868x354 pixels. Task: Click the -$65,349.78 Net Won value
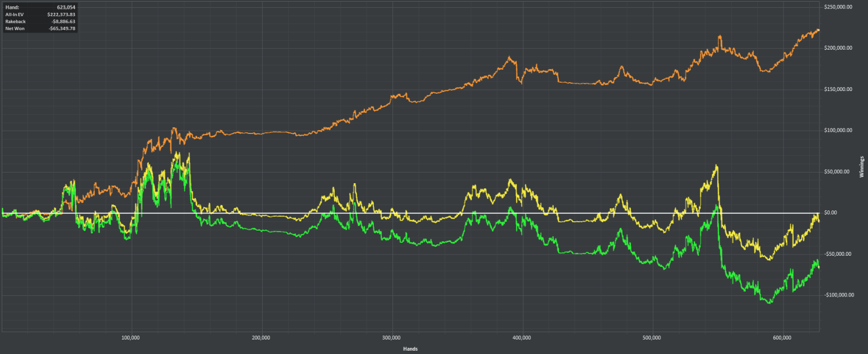click(x=61, y=28)
